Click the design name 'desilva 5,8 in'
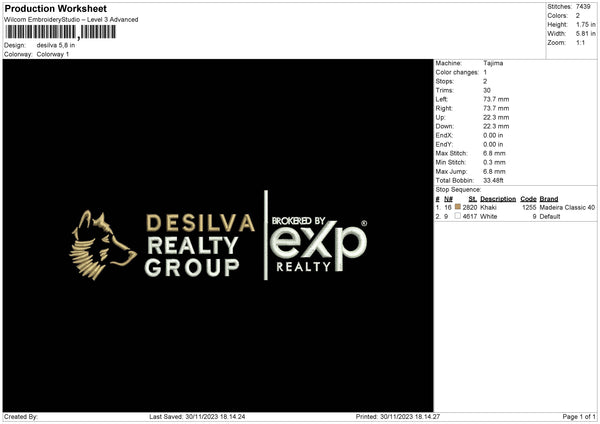This screenshot has height=424, width=600. click(x=56, y=45)
